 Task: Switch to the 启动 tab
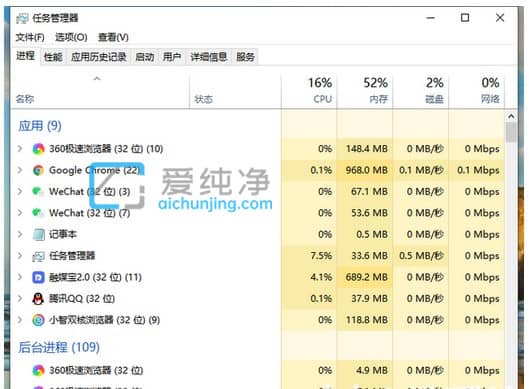[145, 57]
